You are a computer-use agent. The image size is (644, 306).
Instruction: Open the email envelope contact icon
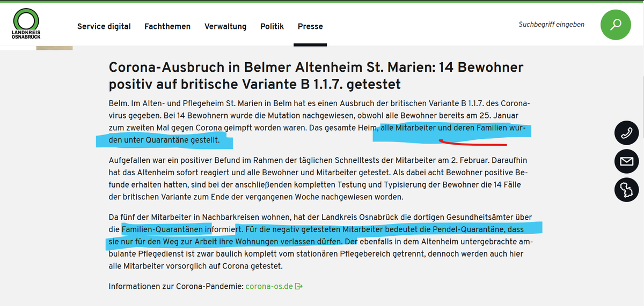(626, 161)
